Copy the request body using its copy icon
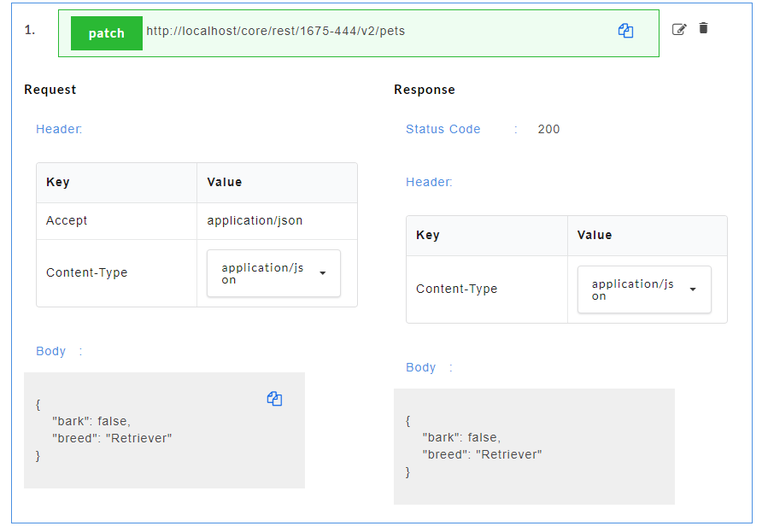 point(274,399)
